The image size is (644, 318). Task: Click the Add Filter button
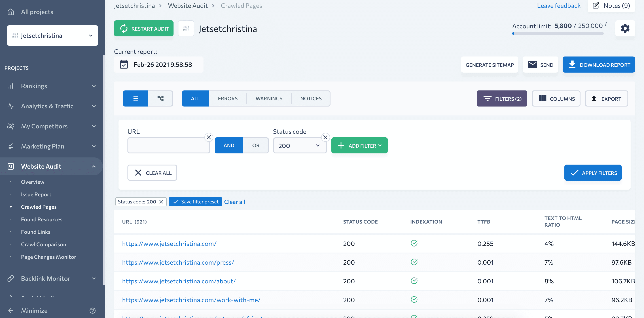[359, 145]
